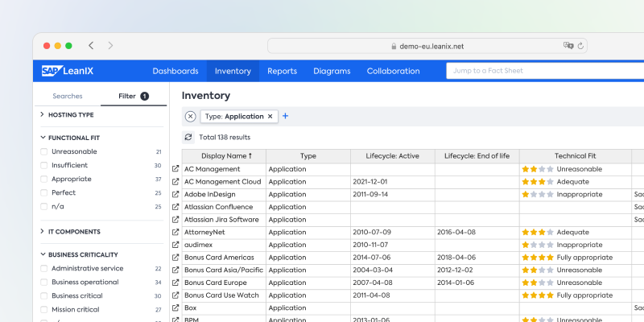The width and height of the screenshot is (644, 322).
Task: Open Bonus Card Europe external link icon
Action: click(x=175, y=283)
